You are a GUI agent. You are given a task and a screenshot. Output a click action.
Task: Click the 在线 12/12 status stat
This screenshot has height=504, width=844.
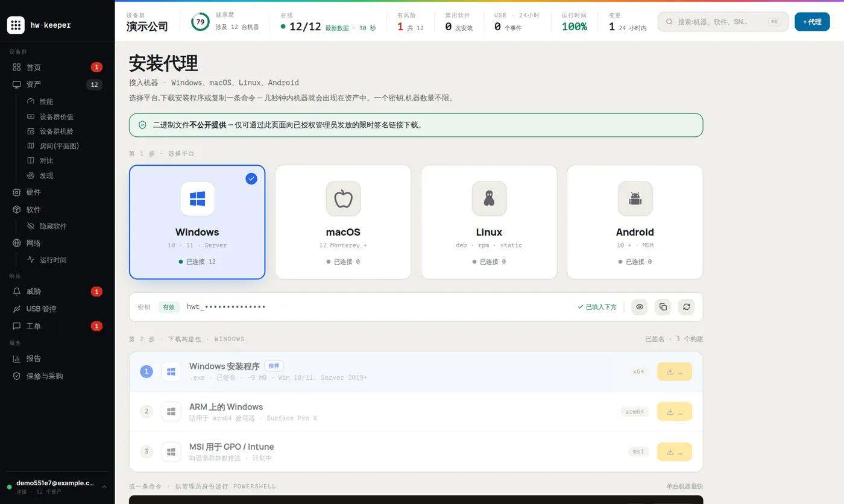coord(328,22)
